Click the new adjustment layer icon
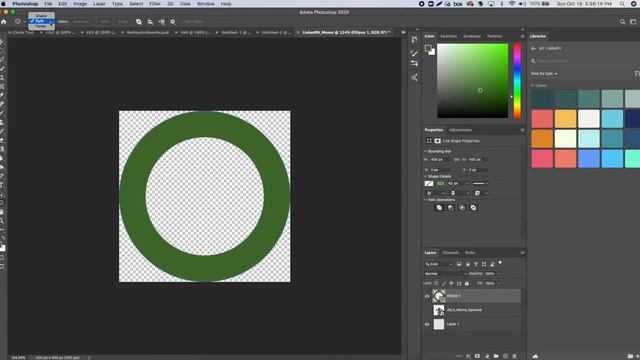 coord(487,356)
